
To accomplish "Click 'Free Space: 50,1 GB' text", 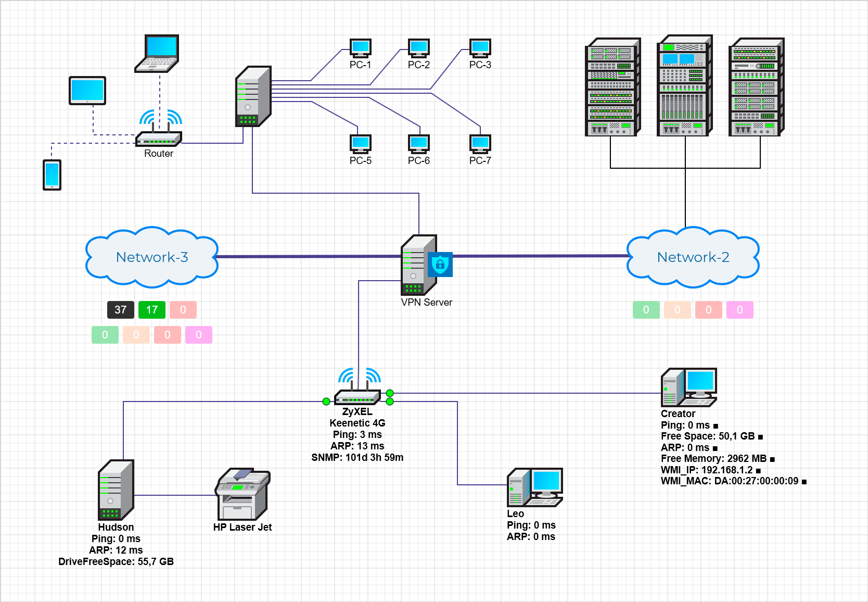I will click(x=708, y=436).
